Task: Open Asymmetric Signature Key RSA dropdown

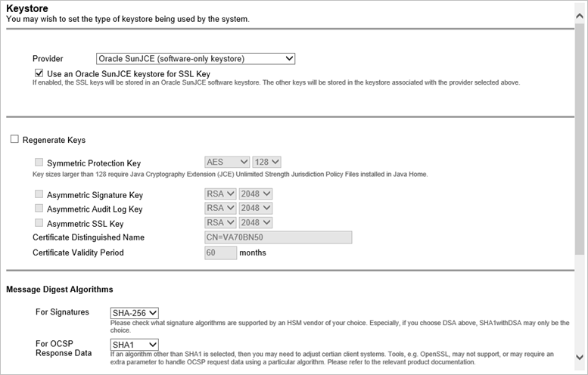Action: pyautogui.click(x=220, y=194)
